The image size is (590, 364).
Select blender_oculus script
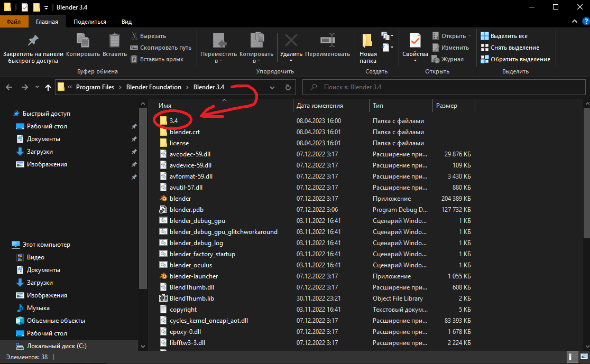(x=191, y=265)
